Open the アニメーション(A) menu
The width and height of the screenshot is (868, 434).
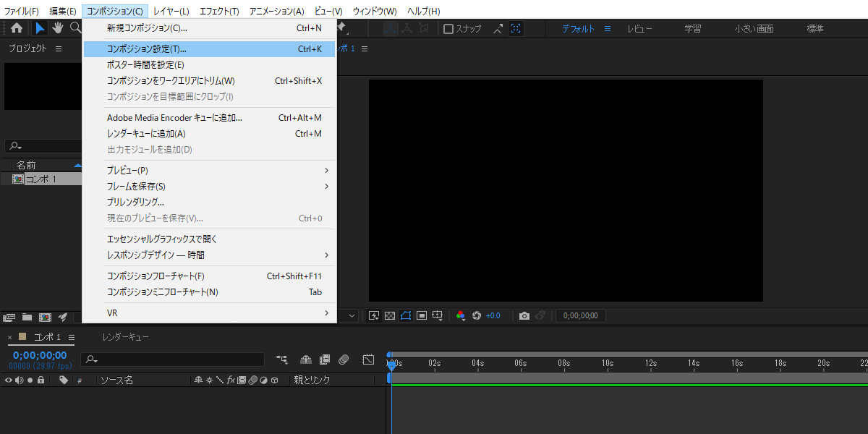pyautogui.click(x=277, y=11)
